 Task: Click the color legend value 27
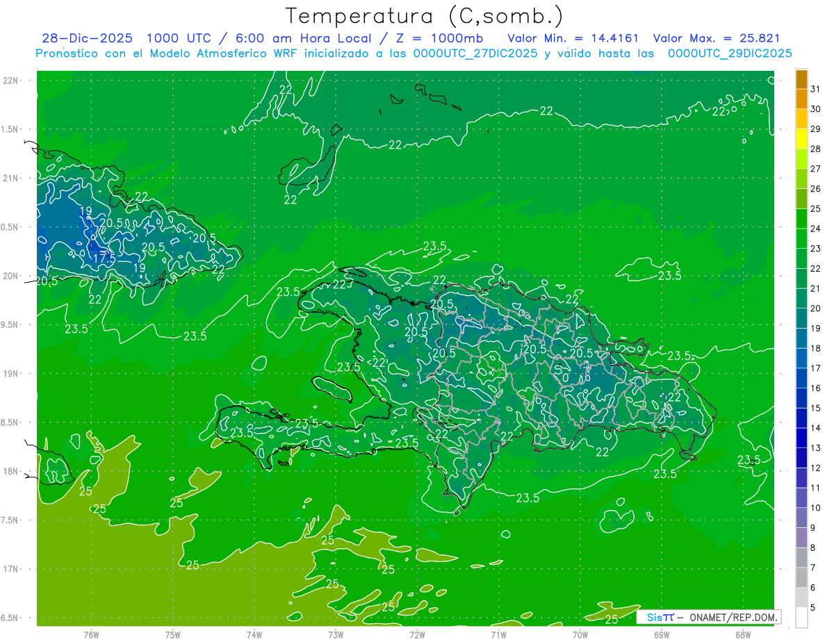[x=816, y=169]
